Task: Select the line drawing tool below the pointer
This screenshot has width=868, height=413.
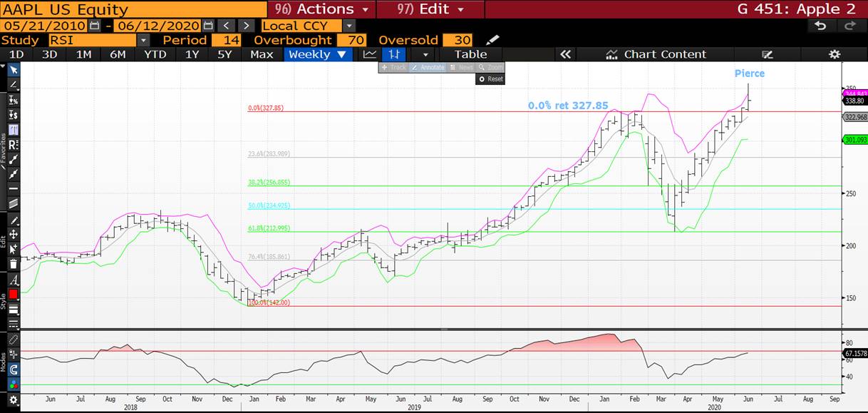Action: point(14,85)
